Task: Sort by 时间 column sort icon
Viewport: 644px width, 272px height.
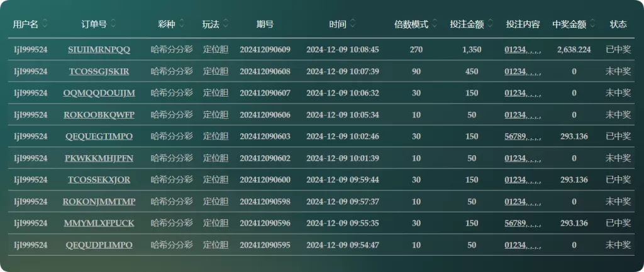Action: click(352, 24)
